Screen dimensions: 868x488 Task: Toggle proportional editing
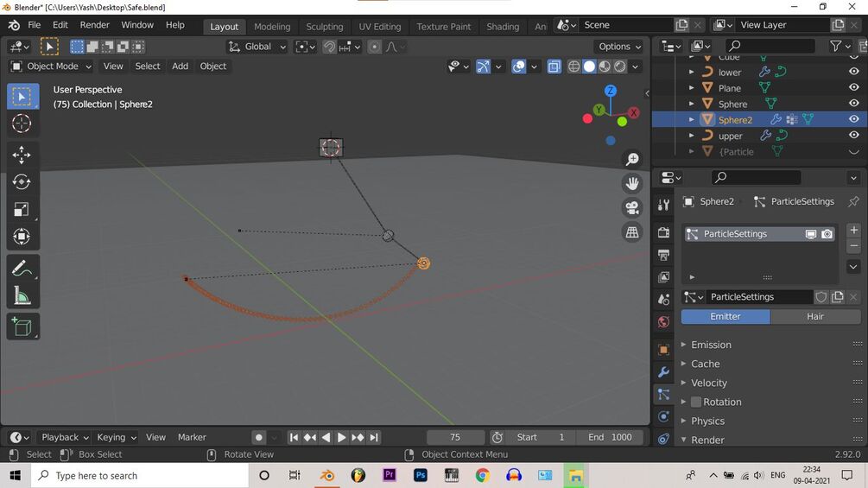tap(375, 47)
